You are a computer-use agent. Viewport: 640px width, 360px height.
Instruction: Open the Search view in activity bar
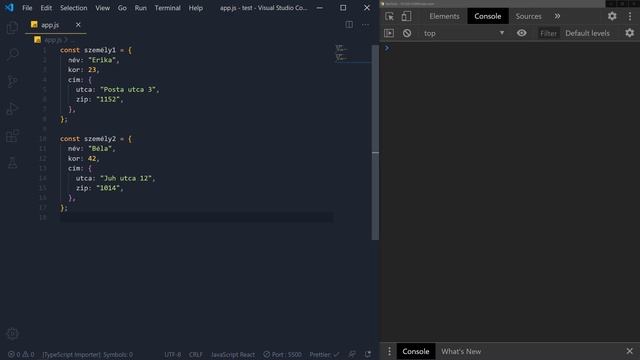12,54
